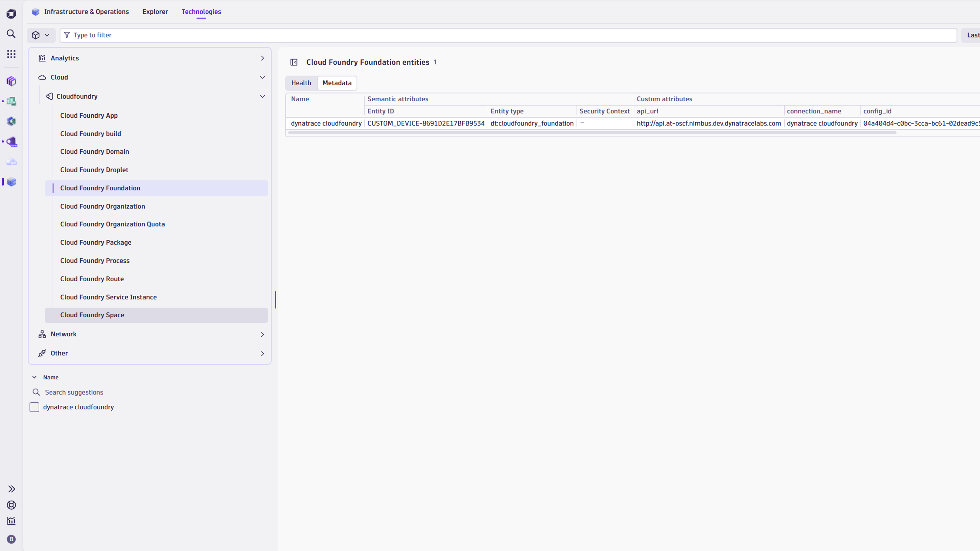Select Cloud Foundry Space in the tree
980x551 pixels.
pos(92,315)
